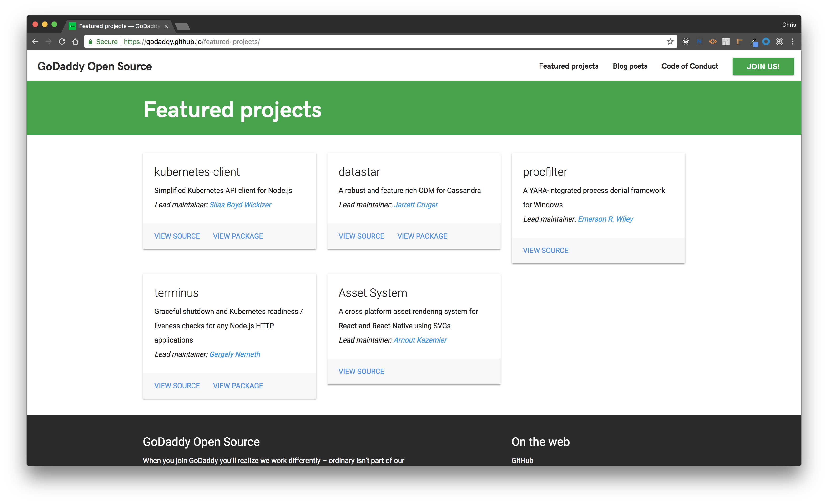The image size is (828, 504).
Task: Open a new browser tab
Action: pyautogui.click(x=182, y=26)
